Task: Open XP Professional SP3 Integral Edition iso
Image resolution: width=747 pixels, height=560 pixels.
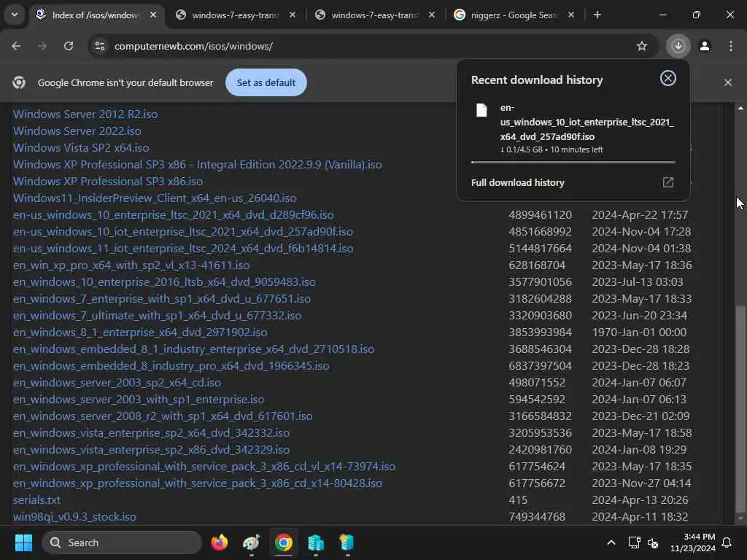Action: click(197, 164)
